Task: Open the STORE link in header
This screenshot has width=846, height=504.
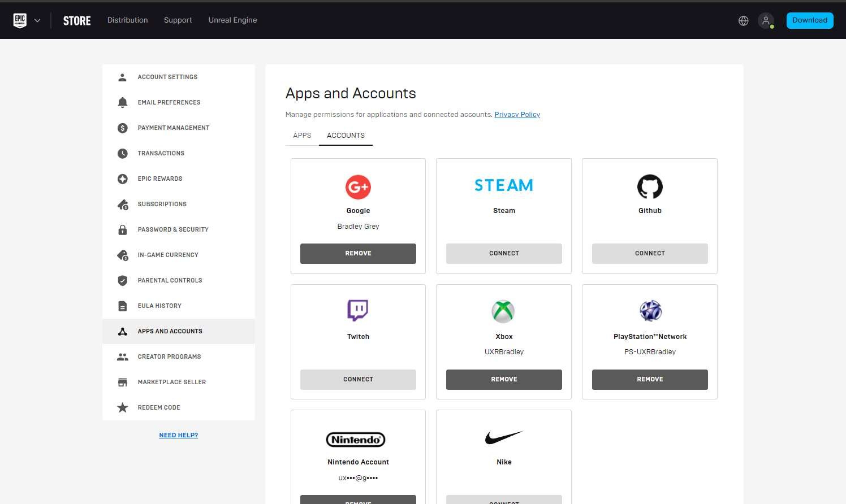Action: (77, 21)
